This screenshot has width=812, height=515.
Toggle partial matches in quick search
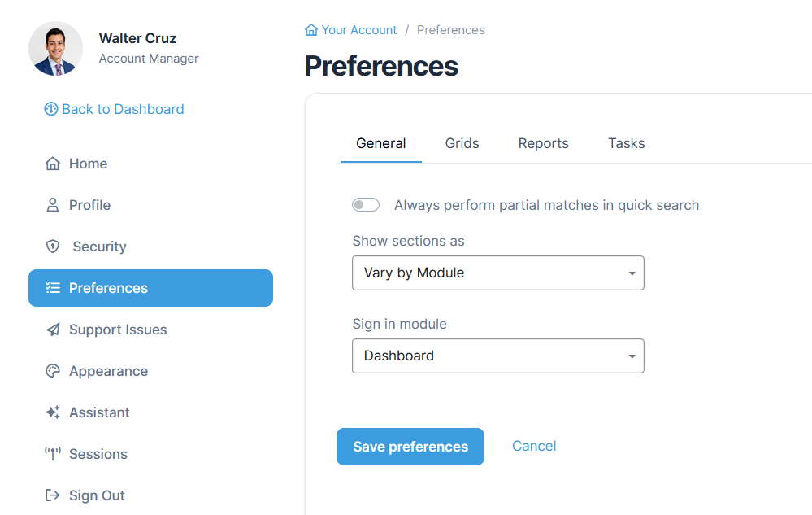pos(366,205)
